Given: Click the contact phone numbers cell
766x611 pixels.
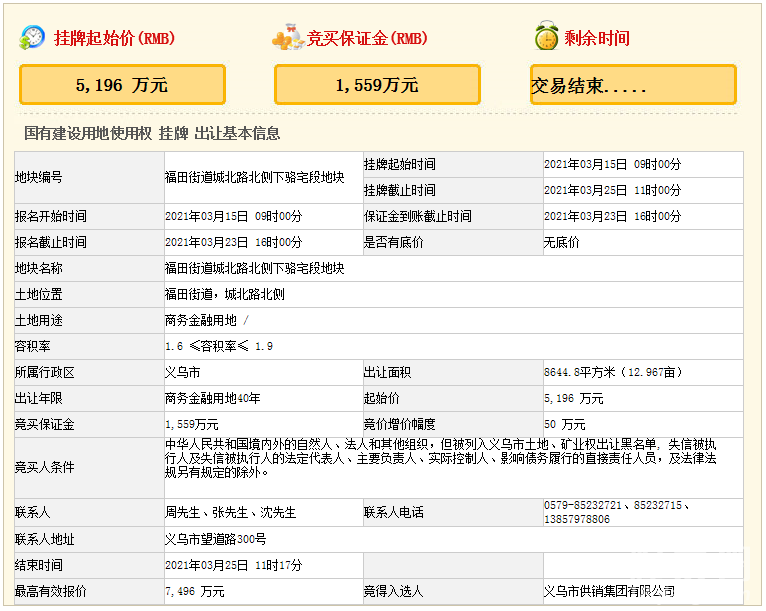Looking at the screenshot, I should click(619, 512).
